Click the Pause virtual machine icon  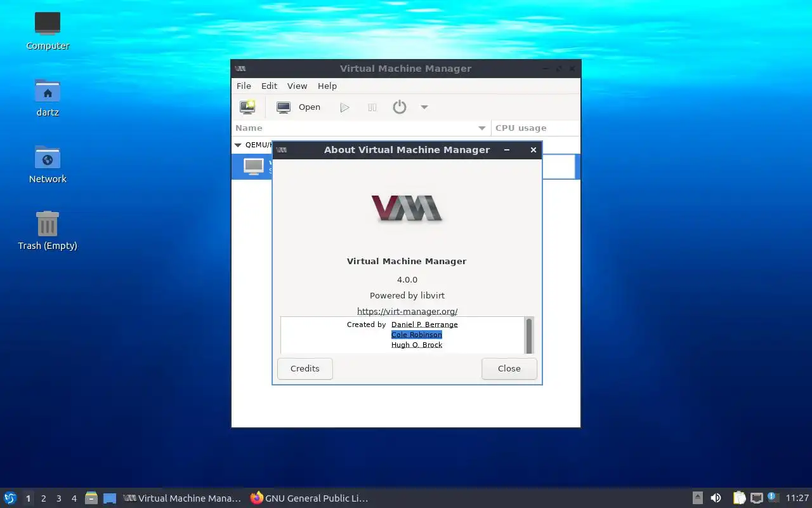pyautogui.click(x=372, y=107)
